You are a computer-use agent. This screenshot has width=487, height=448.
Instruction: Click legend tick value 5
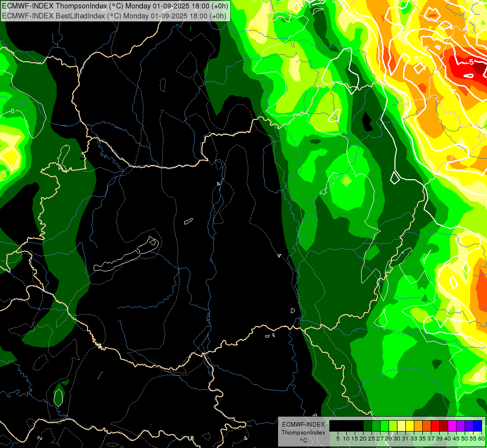click(x=338, y=439)
